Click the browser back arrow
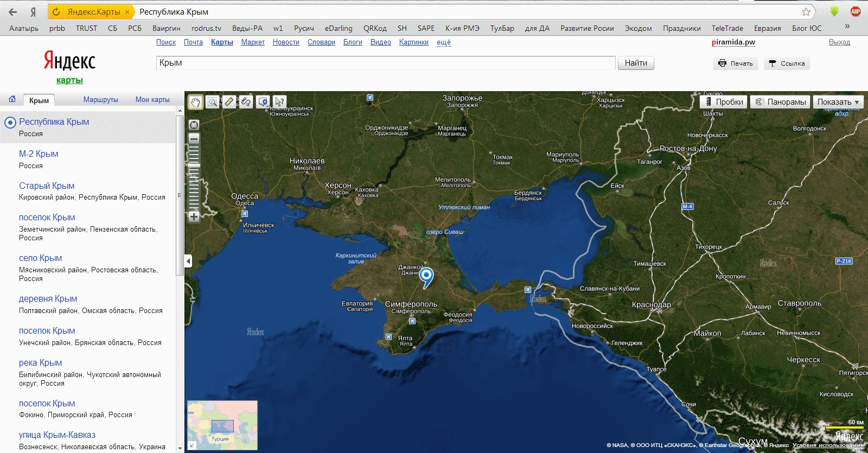The height and width of the screenshot is (453, 868). (12, 11)
